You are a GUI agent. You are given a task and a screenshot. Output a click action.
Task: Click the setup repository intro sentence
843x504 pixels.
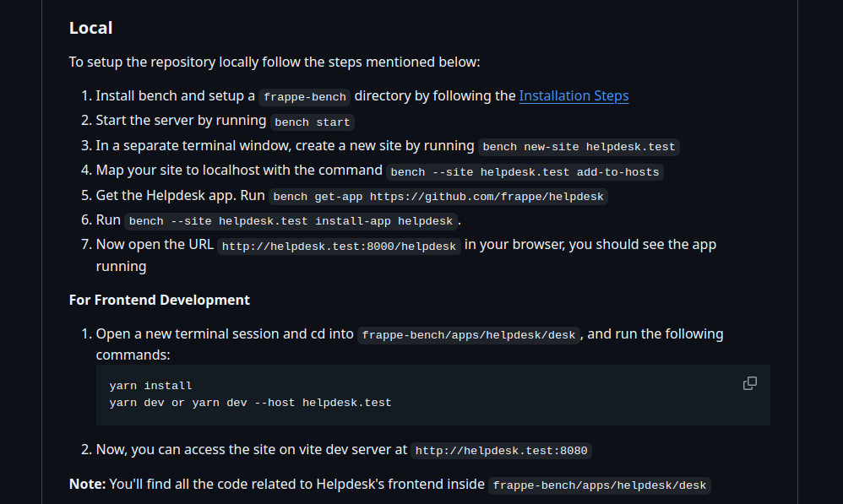[275, 62]
